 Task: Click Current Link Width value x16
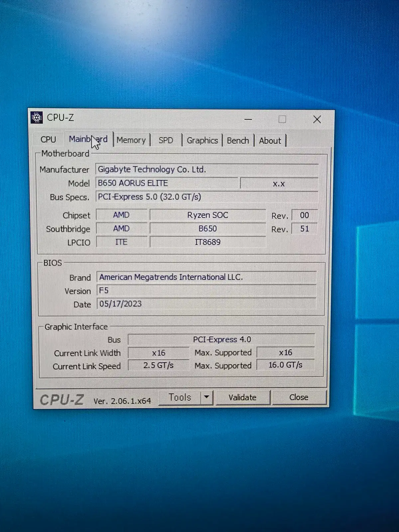[159, 353]
